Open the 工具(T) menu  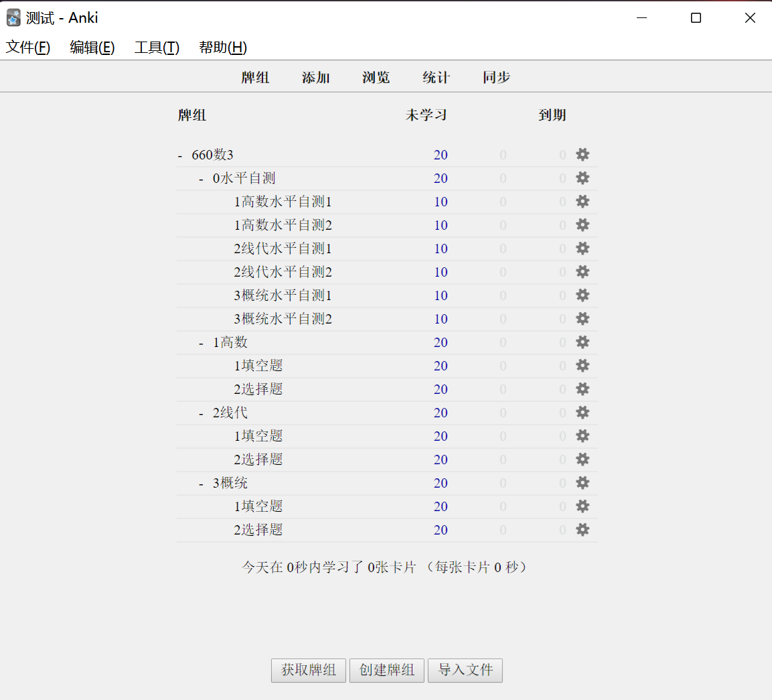coord(157,48)
